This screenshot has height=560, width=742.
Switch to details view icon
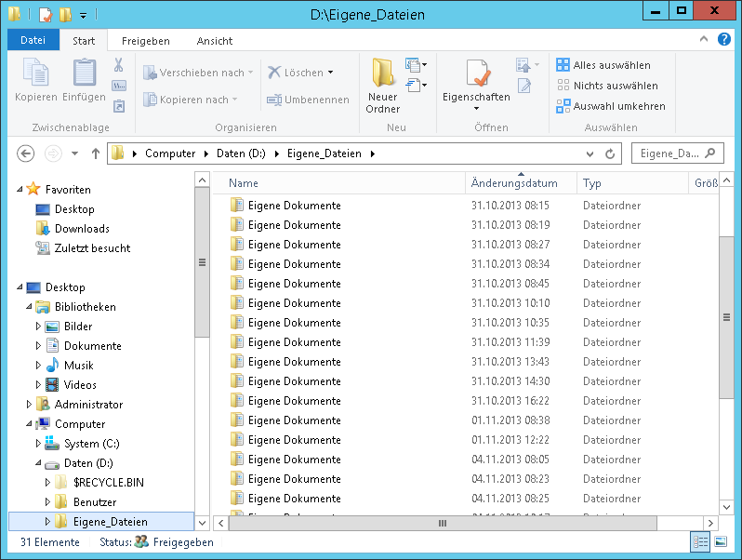click(x=700, y=541)
